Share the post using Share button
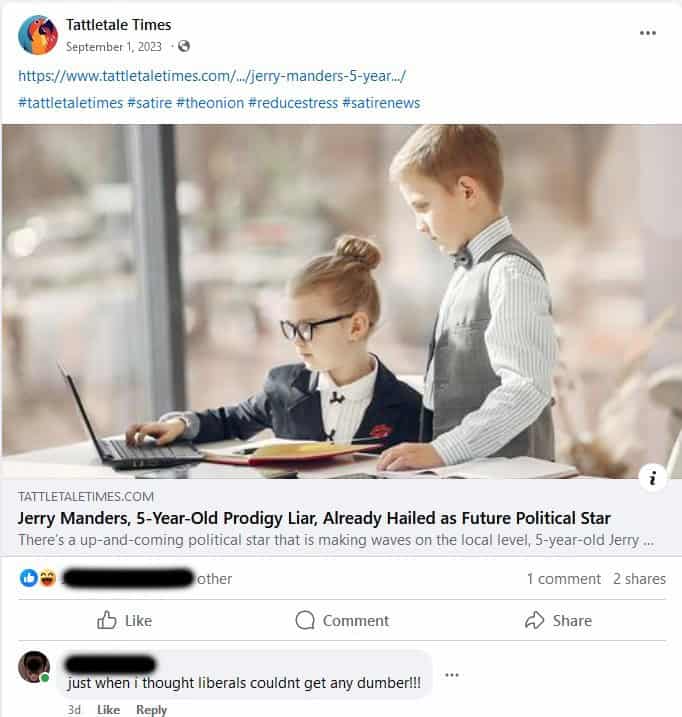Image resolution: width=682 pixels, height=717 pixels. coord(558,621)
